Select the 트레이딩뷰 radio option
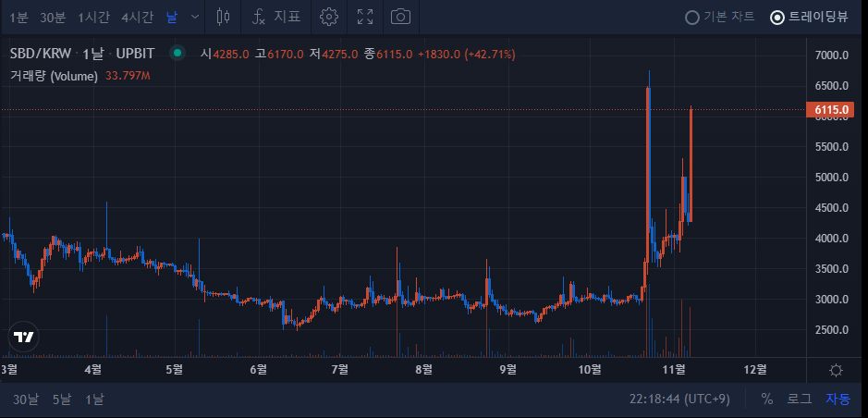868x418 pixels. click(x=810, y=18)
